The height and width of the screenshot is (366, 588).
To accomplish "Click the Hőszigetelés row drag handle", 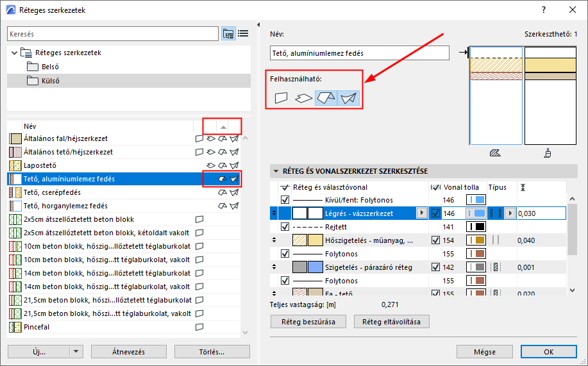I will 274,240.
